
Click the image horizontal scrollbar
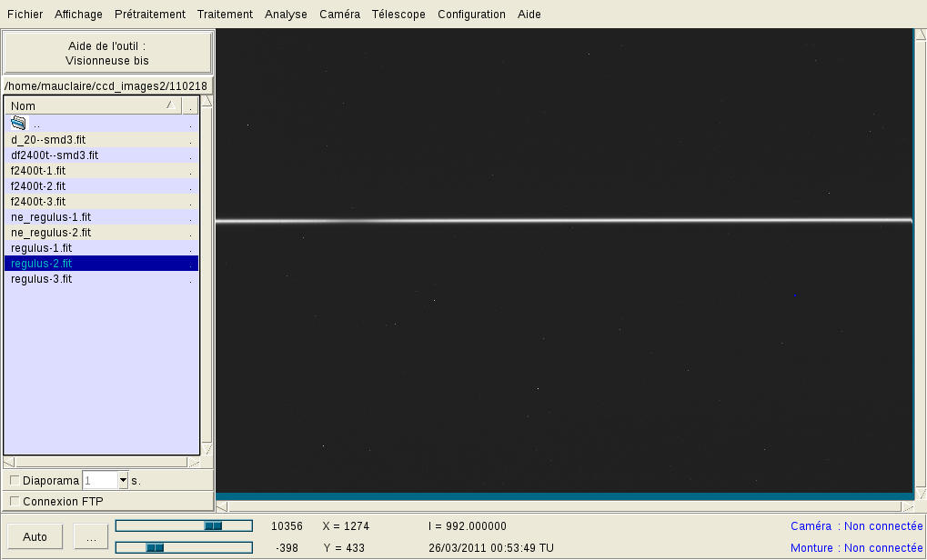coord(565,506)
